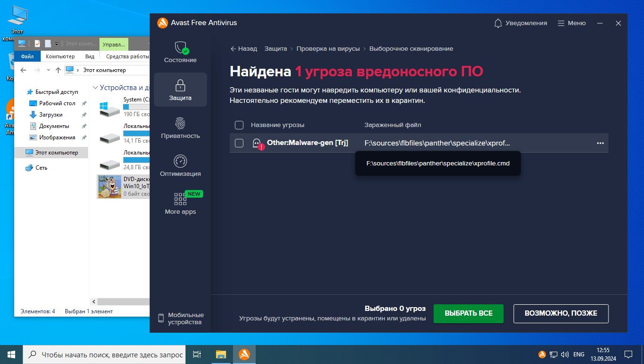Click the volume speaker tray icon

565,354
